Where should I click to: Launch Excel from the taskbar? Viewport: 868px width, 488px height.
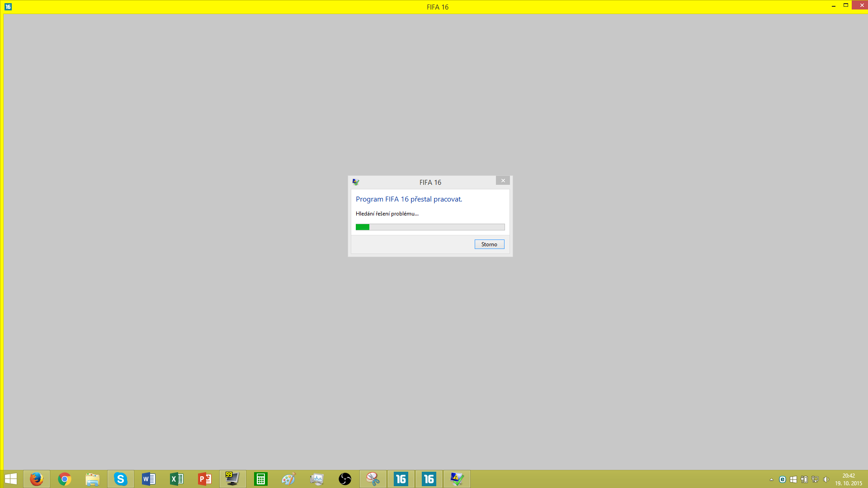pos(177,479)
